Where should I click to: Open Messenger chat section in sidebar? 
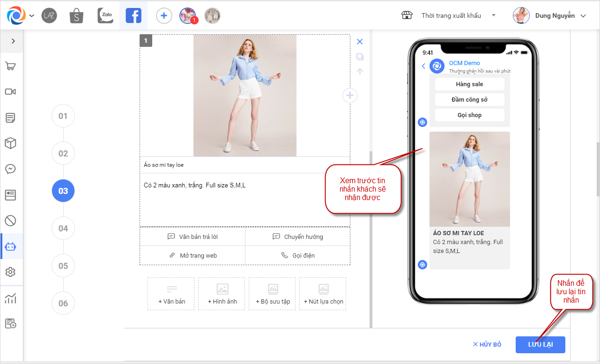coord(11,169)
